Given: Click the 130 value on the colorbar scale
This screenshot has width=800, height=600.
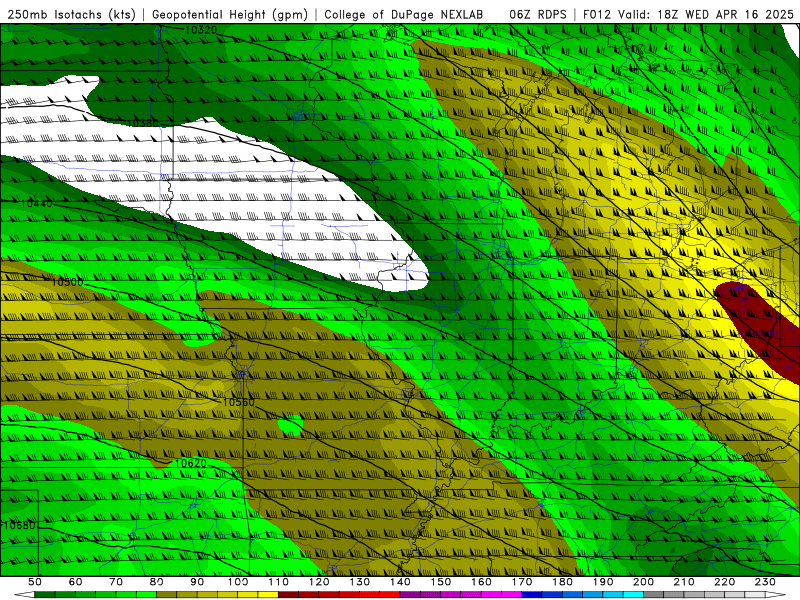Looking at the screenshot, I should (360, 582).
